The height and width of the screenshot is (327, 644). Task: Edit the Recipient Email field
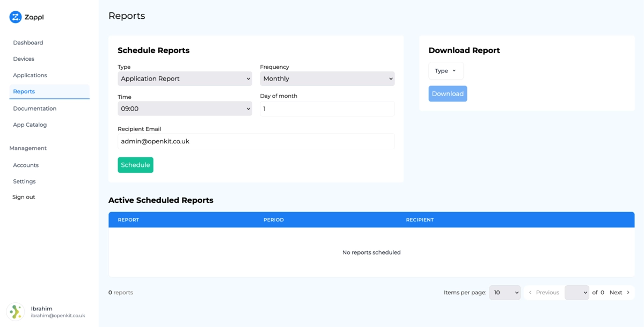(256, 141)
